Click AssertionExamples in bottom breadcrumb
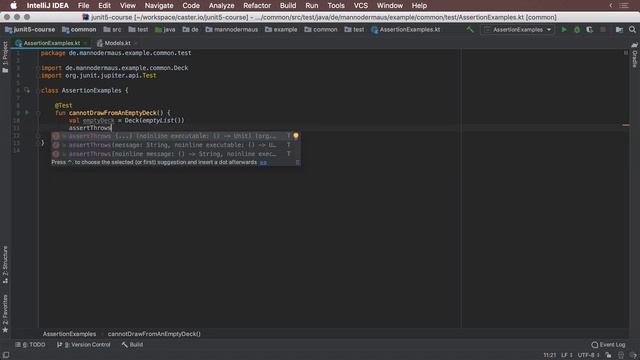Screen dimensions: 640x360 (69, 334)
